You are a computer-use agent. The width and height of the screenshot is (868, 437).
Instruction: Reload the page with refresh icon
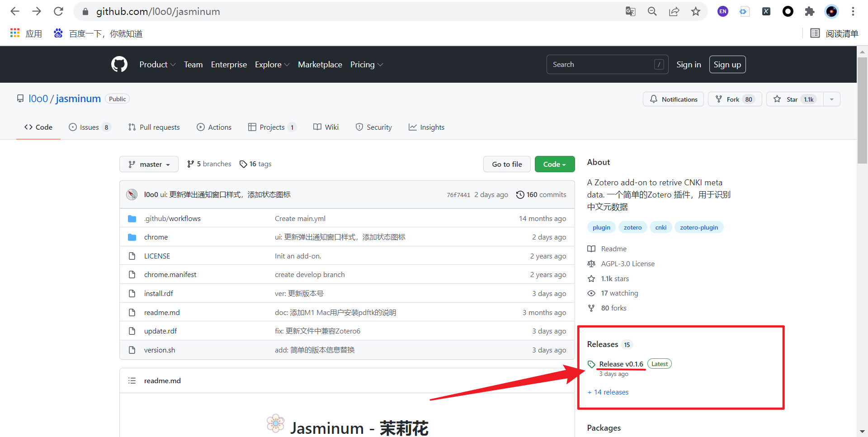coord(58,11)
